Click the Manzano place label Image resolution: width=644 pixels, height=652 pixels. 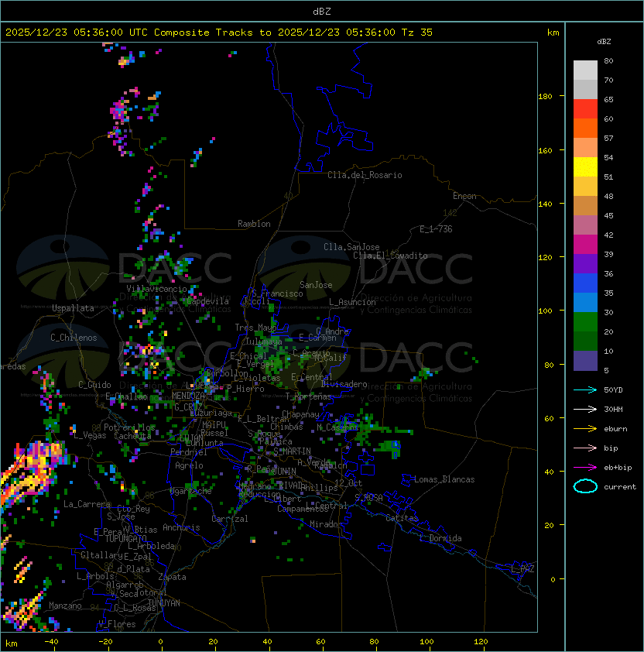tap(65, 606)
